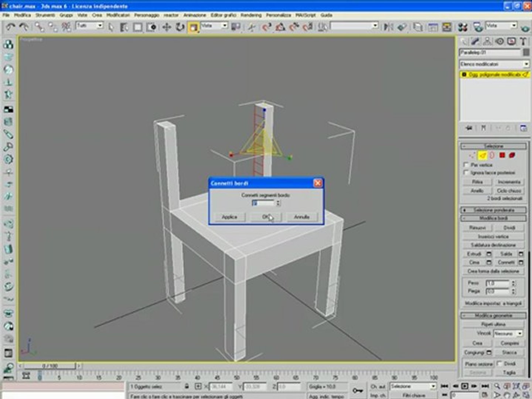This screenshot has height=399, width=532.
Task: Open the Display command panel tab
Action: [x=511, y=41]
